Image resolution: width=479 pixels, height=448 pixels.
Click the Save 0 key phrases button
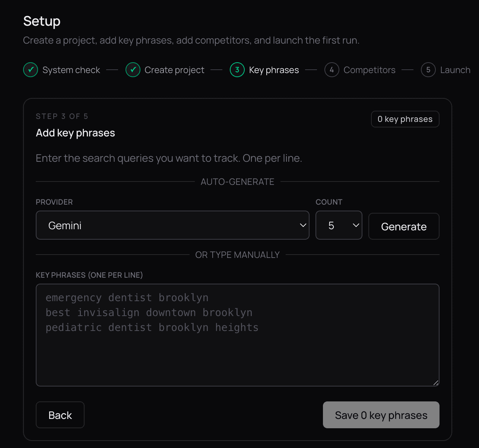click(381, 415)
